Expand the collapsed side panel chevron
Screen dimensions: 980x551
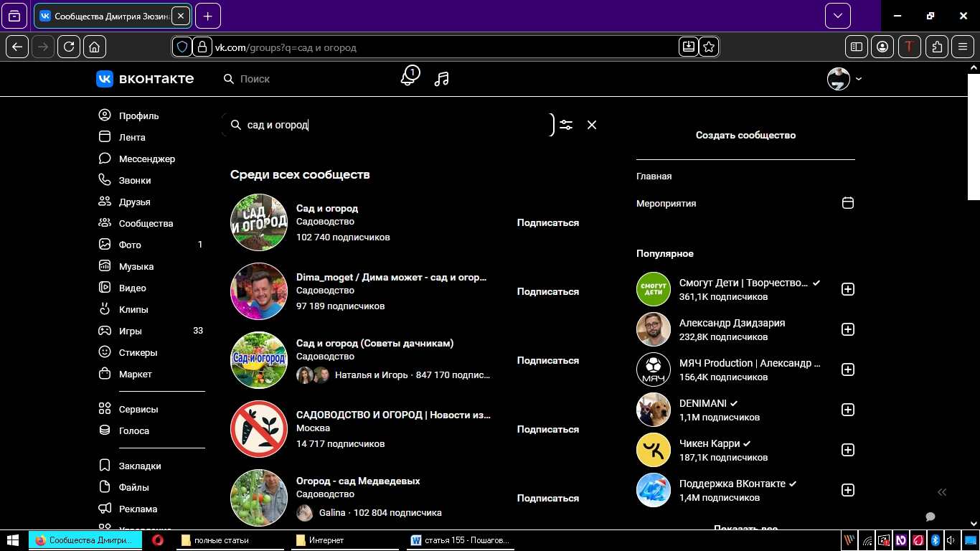pos(942,492)
